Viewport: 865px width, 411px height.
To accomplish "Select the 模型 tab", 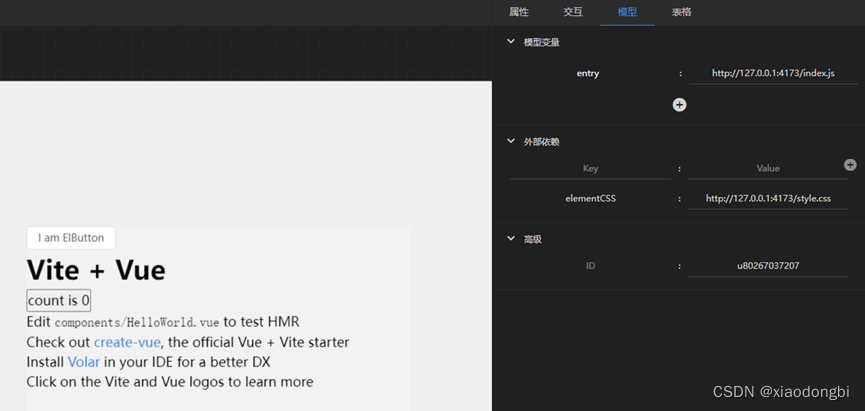I will [627, 12].
